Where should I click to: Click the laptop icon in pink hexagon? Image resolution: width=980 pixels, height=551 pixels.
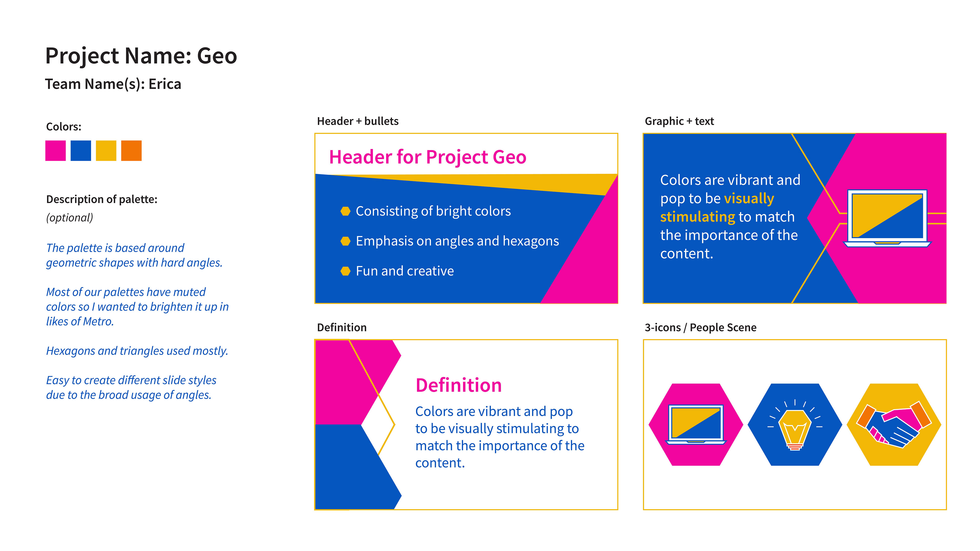696,424
